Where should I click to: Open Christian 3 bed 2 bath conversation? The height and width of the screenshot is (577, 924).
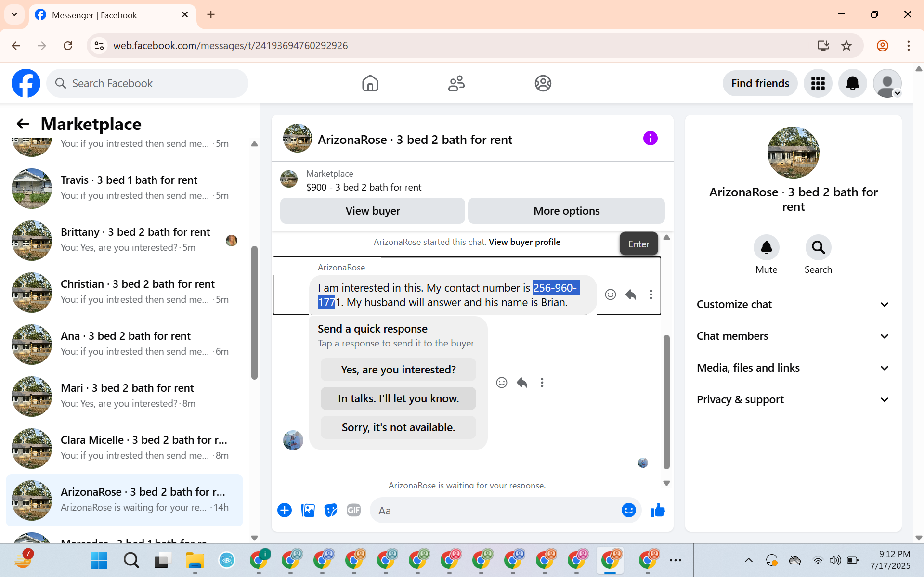tap(124, 292)
